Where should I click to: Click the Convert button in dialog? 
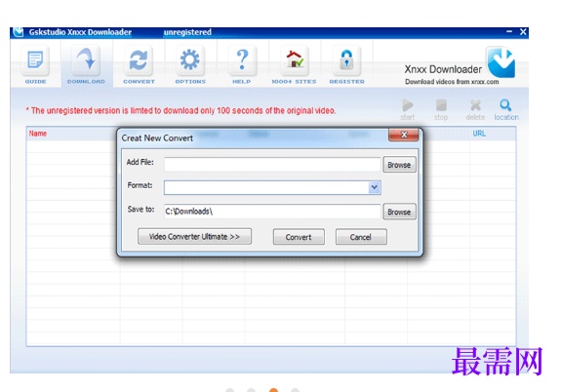299,237
